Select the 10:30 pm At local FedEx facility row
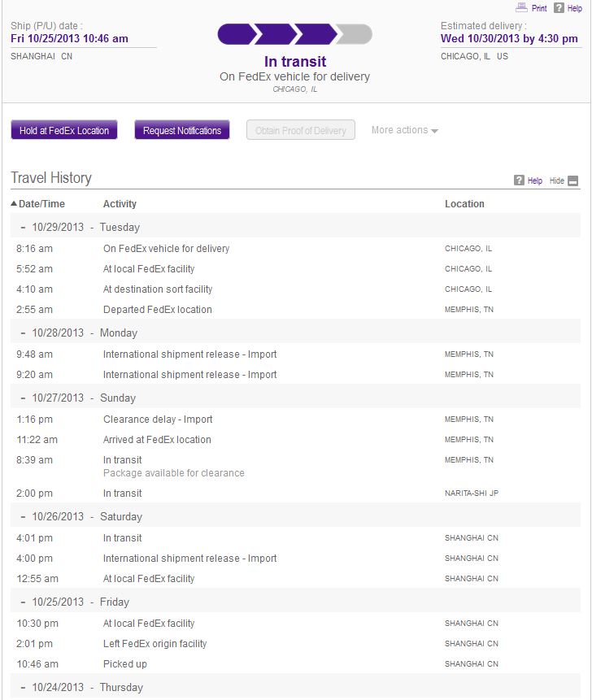 point(295,624)
